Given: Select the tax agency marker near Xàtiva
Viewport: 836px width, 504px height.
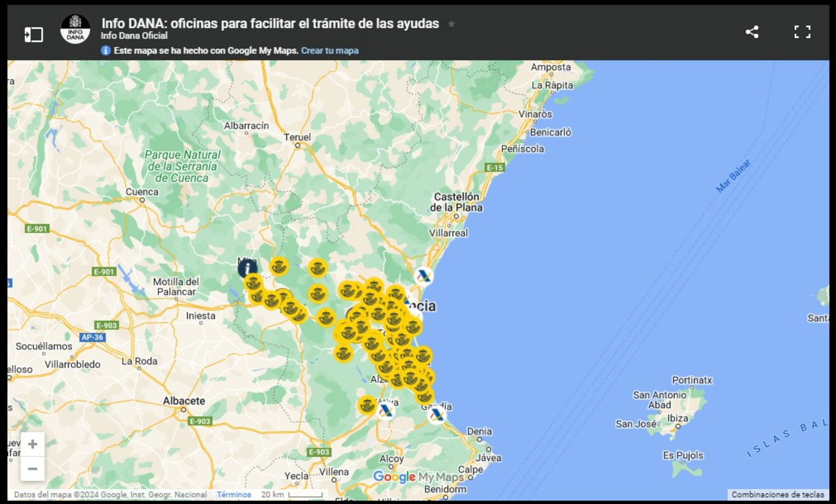Looking at the screenshot, I should (x=385, y=411).
